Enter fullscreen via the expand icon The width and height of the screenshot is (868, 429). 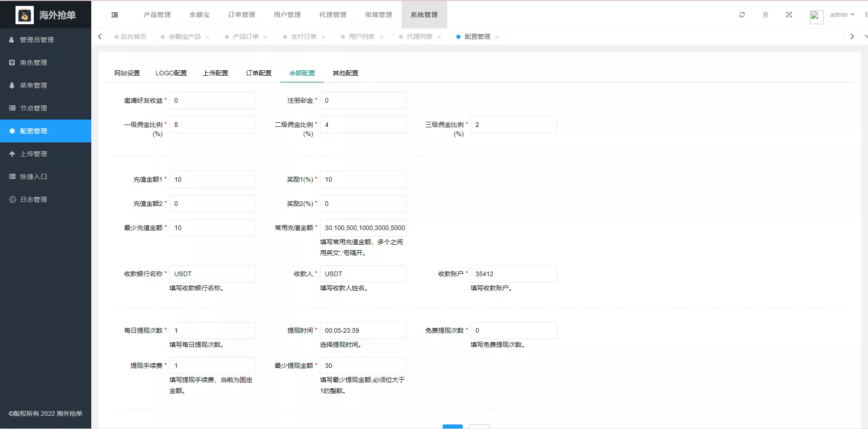click(x=789, y=14)
